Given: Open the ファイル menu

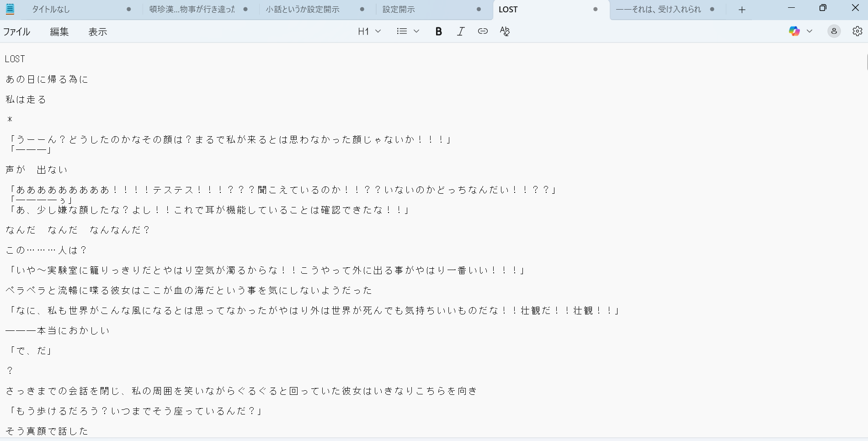Looking at the screenshot, I should point(17,32).
